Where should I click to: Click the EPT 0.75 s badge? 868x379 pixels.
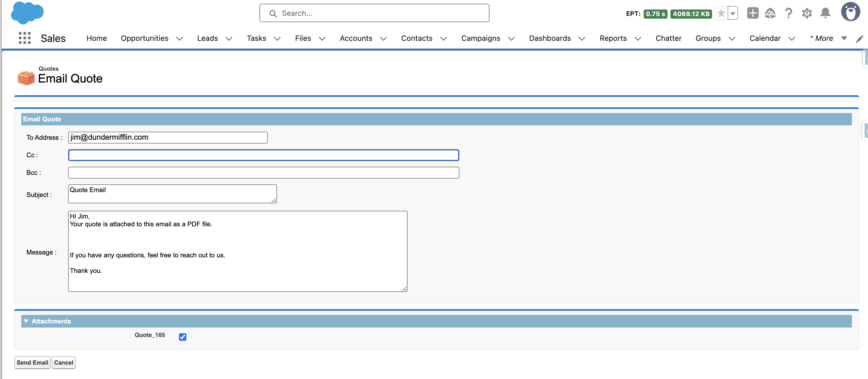coord(655,14)
